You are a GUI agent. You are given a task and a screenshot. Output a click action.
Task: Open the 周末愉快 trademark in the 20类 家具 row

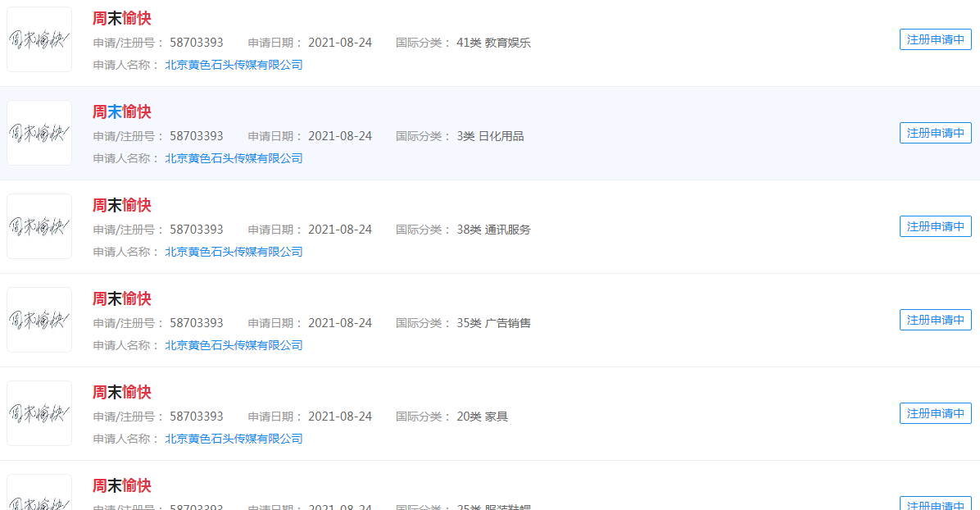click(121, 392)
